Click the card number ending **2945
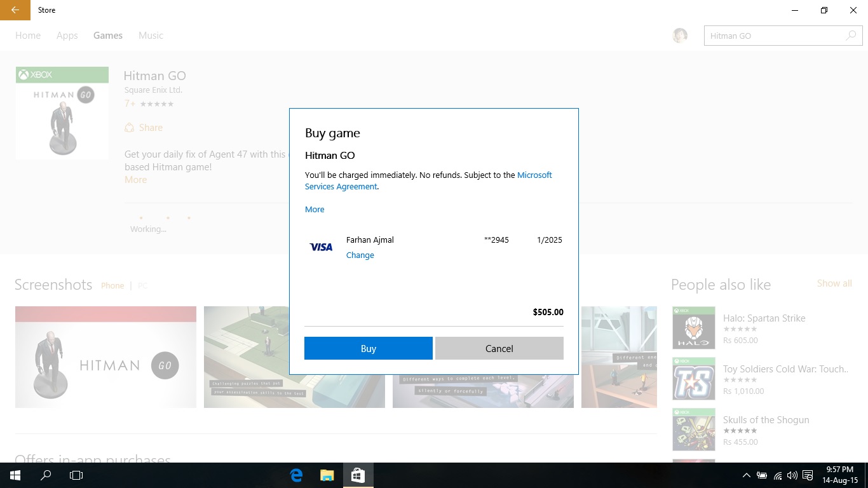868x488 pixels. tap(496, 240)
